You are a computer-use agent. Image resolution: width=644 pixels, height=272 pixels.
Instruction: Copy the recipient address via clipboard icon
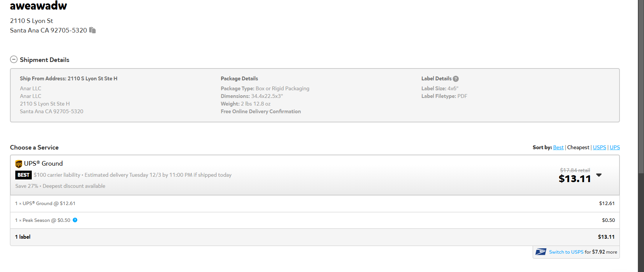click(x=92, y=30)
